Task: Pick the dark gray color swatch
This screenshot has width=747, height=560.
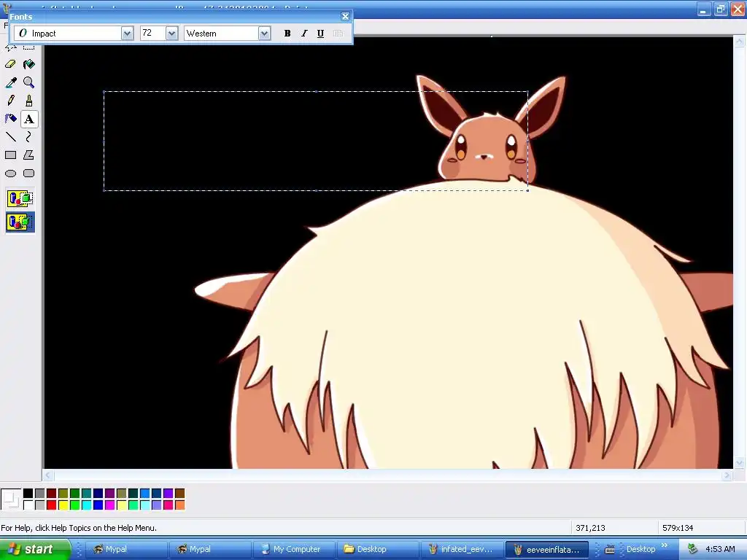Action: [x=39, y=494]
